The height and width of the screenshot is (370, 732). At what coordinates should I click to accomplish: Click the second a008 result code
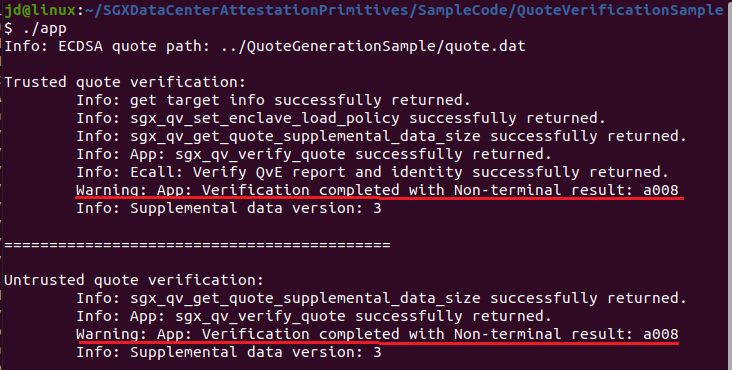[x=661, y=334]
